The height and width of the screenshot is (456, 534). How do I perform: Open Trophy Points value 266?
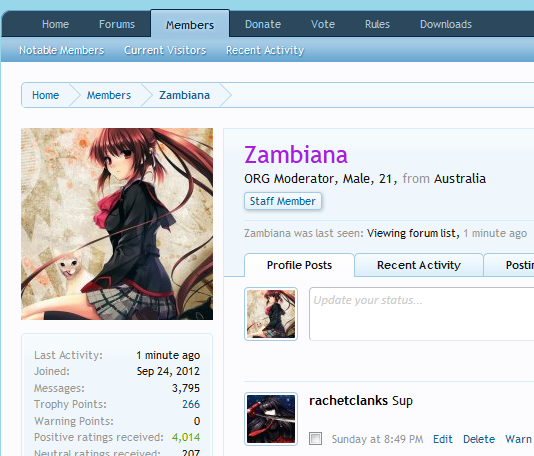click(x=191, y=404)
